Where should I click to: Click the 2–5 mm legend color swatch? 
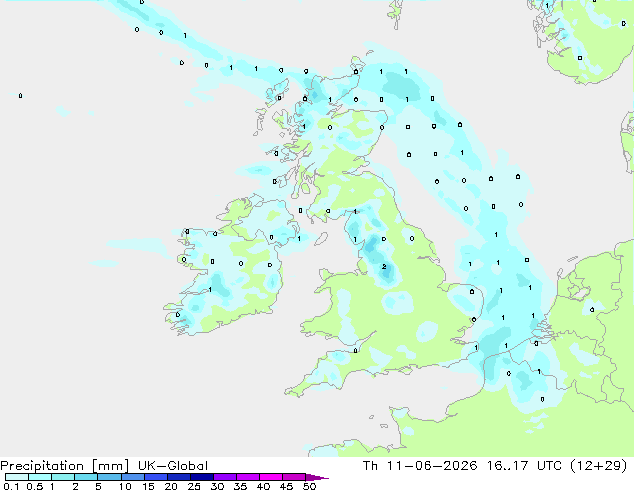[86, 477]
